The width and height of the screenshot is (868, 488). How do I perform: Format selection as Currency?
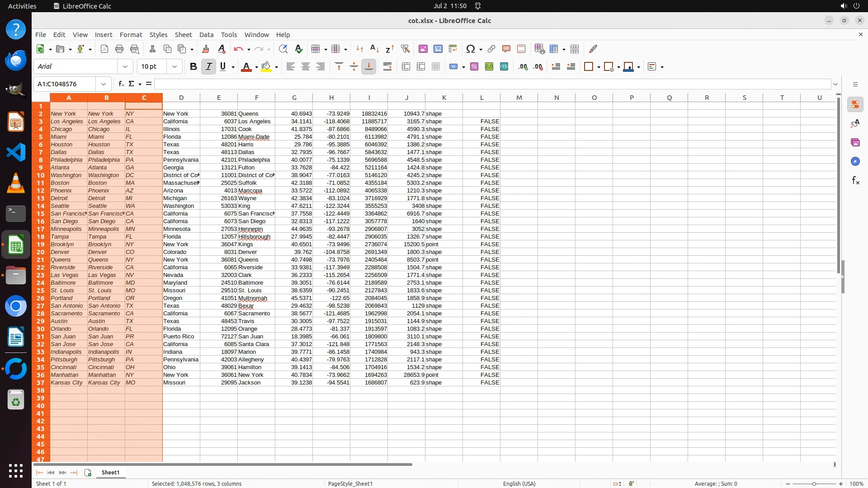coord(453,66)
